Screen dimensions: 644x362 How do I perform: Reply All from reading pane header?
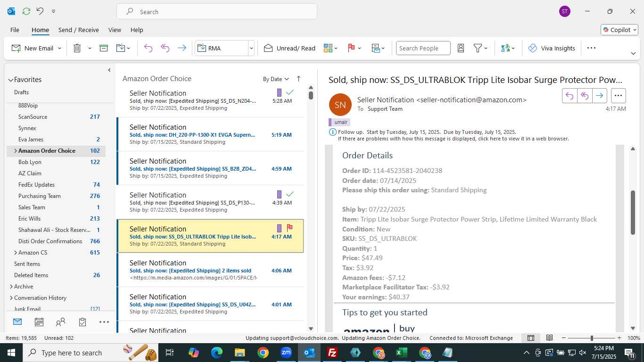click(x=585, y=96)
